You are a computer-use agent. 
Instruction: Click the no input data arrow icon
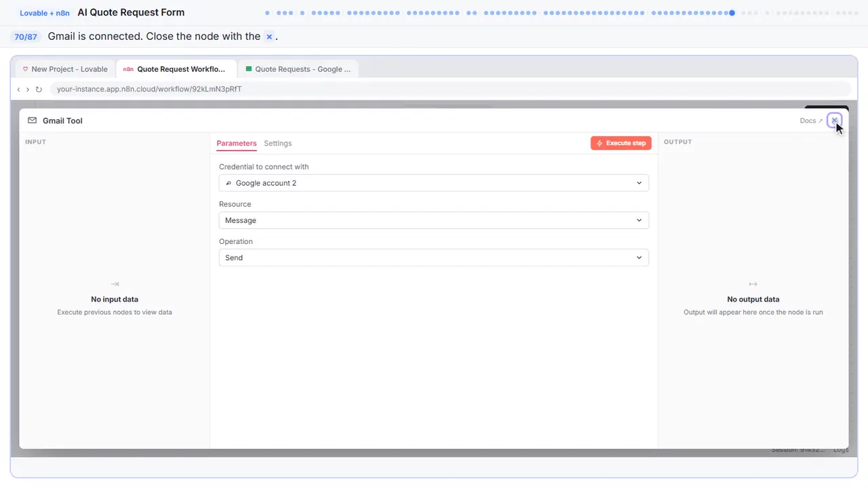tap(115, 284)
